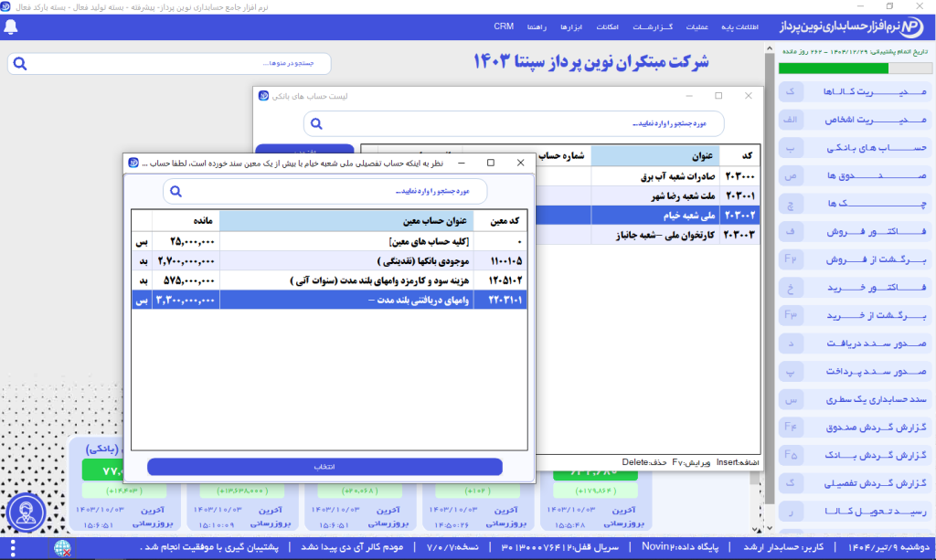Open the CRM menu
Screen dimensions: 936x560
[x=504, y=26]
